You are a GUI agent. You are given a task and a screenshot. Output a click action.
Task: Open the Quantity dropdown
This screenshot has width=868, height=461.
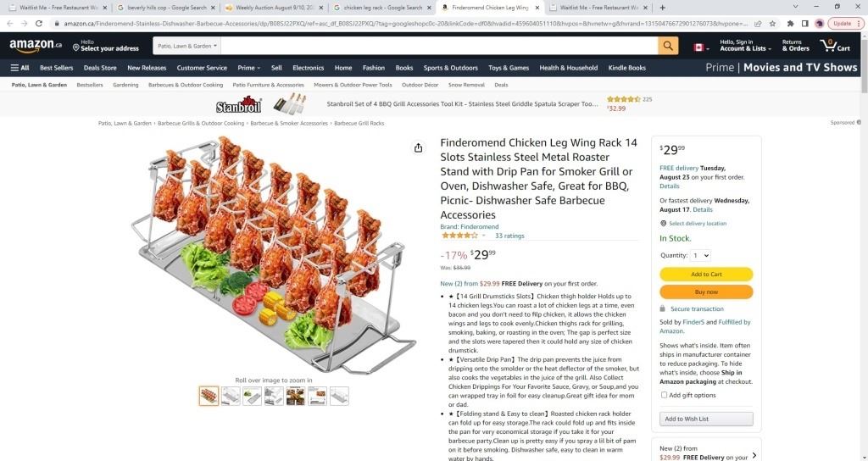tap(701, 255)
